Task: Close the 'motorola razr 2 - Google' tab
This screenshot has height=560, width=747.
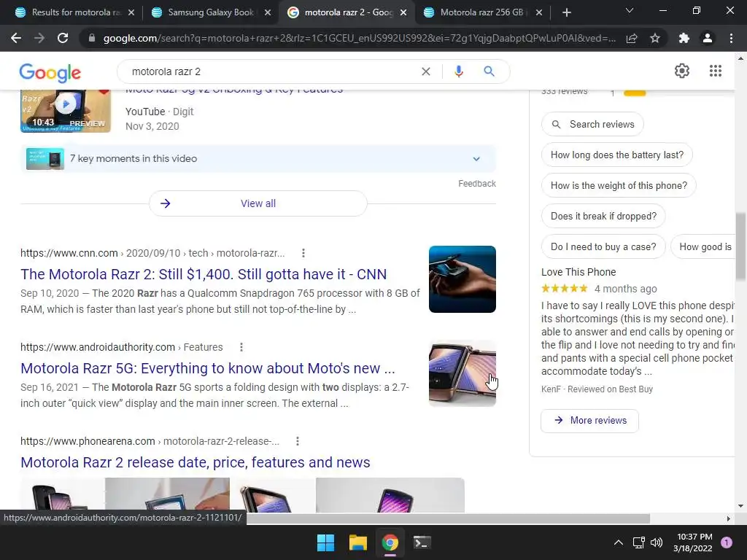Action: [x=403, y=12]
